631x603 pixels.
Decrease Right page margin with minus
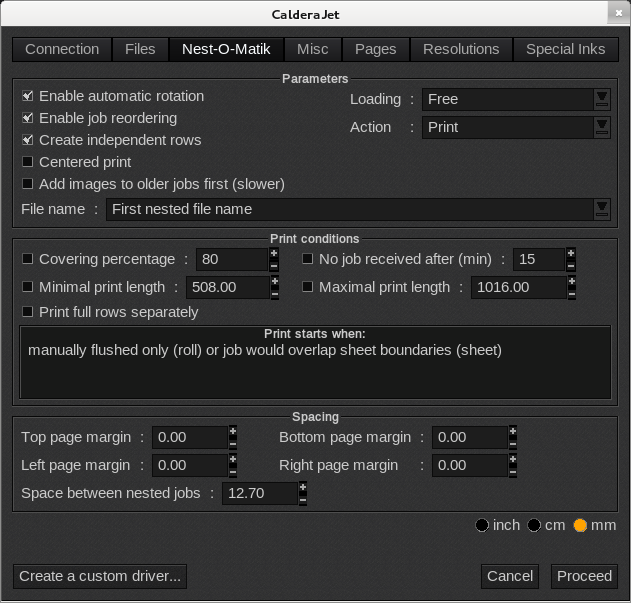point(513,471)
